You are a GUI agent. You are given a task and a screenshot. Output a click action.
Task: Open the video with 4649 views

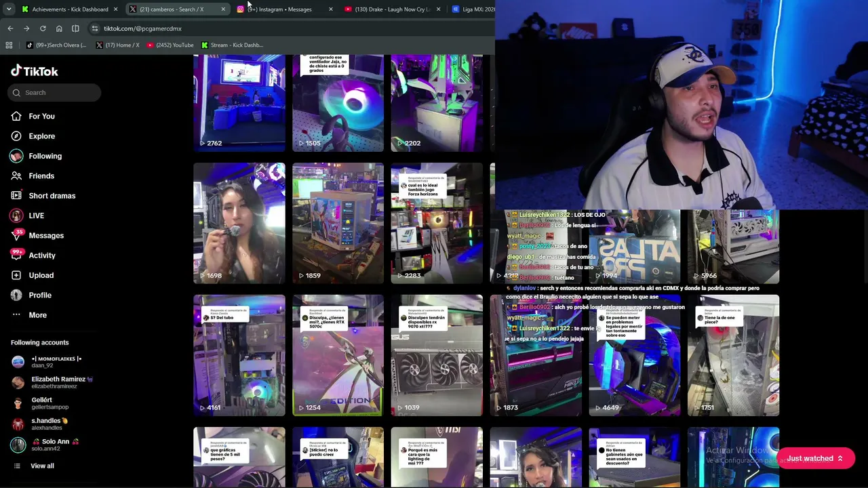coord(635,355)
